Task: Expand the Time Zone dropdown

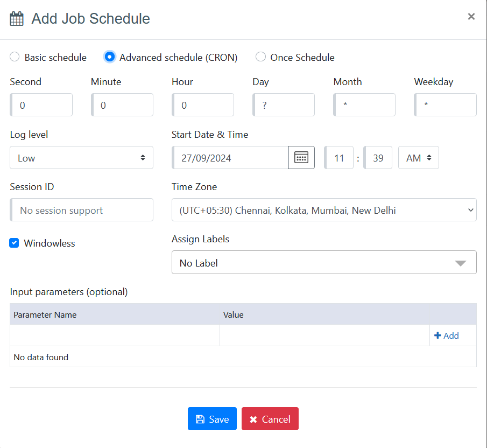Action: click(324, 210)
